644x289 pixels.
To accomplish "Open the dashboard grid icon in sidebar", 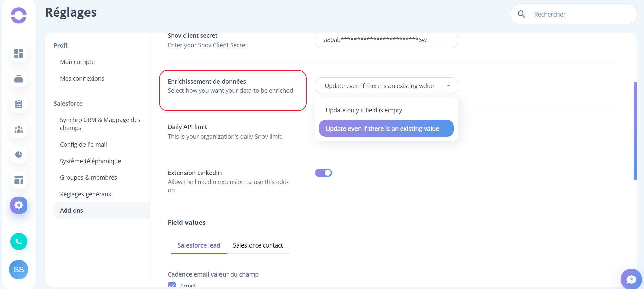I will pyautogui.click(x=19, y=54).
